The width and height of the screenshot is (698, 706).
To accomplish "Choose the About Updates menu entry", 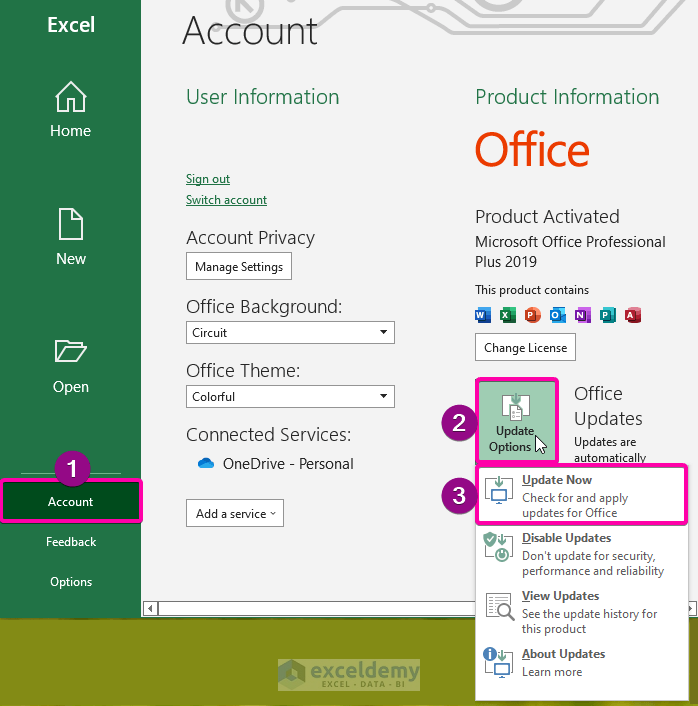I will click(581, 662).
